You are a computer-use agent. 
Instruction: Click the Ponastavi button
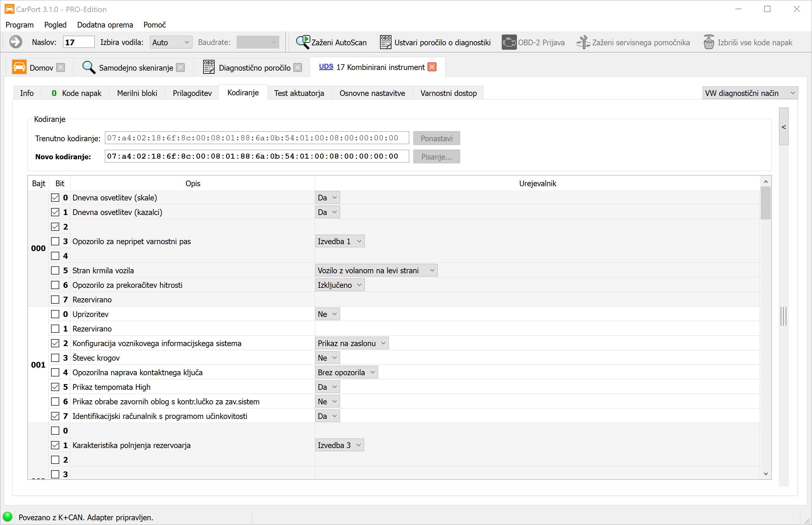pos(436,138)
